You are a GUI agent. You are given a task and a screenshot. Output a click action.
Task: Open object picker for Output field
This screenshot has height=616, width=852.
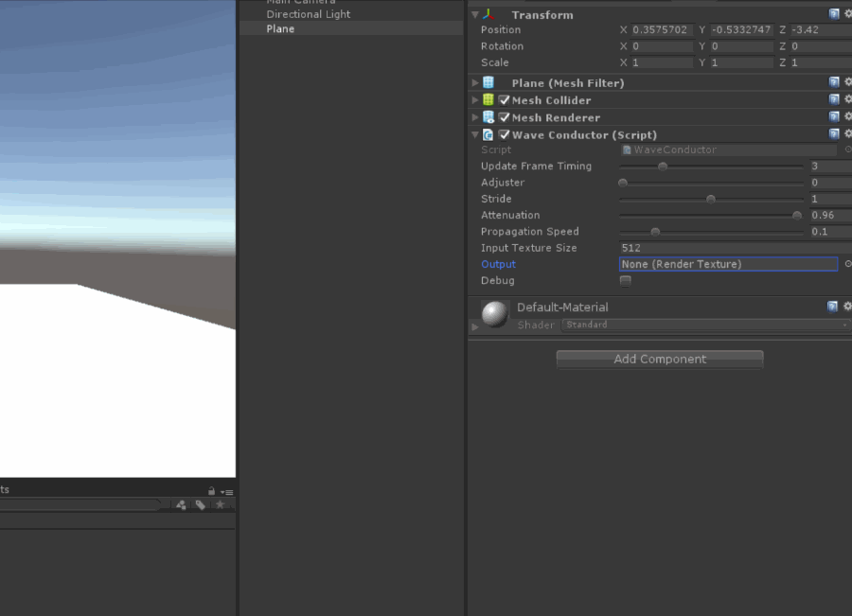point(847,264)
